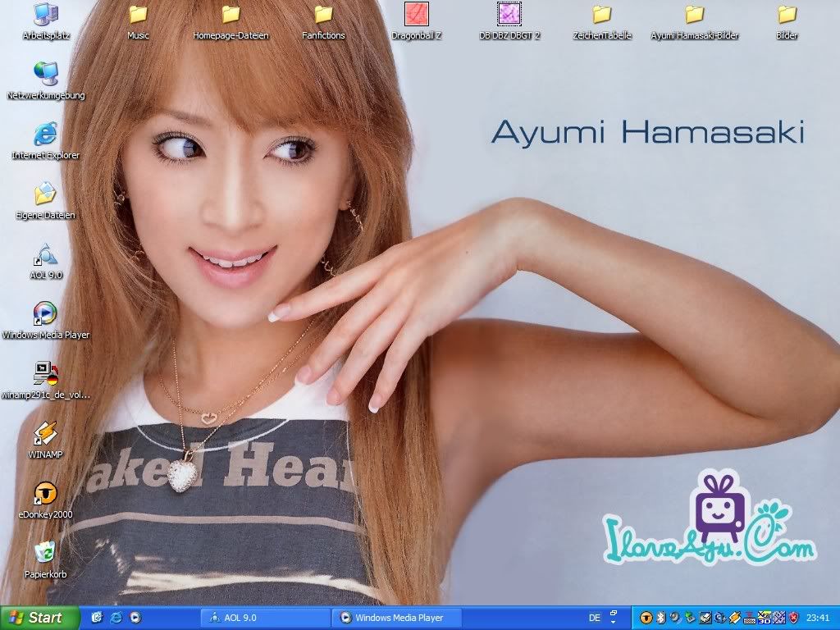Open the Xear 3D audio tray icon
Viewport: 840px width, 630px height.
tap(764, 618)
